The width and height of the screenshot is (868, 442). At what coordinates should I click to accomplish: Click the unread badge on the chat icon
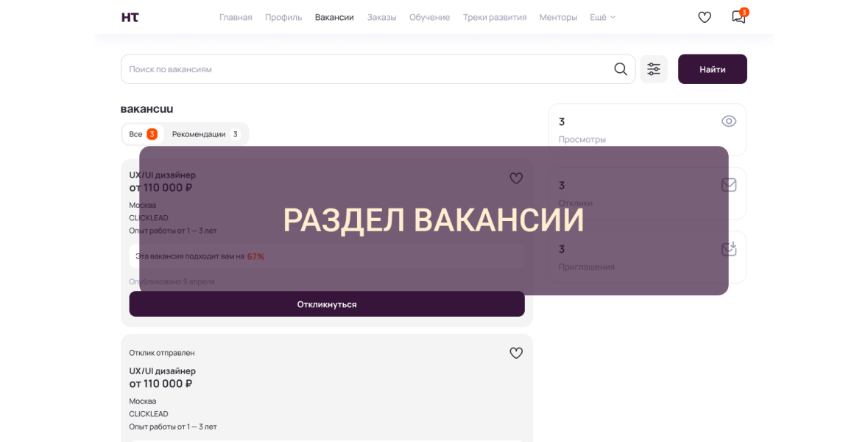click(744, 13)
